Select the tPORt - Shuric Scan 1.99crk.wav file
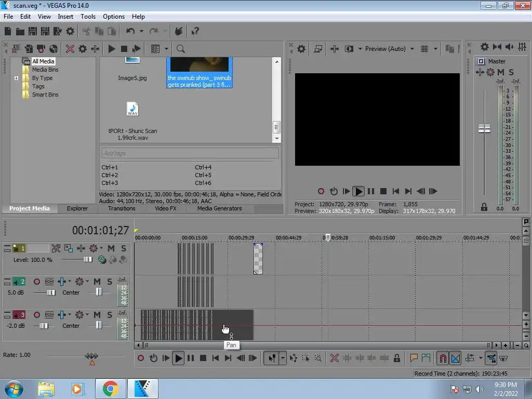The height and width of the screenshot is (399, 532). [132, 121]
